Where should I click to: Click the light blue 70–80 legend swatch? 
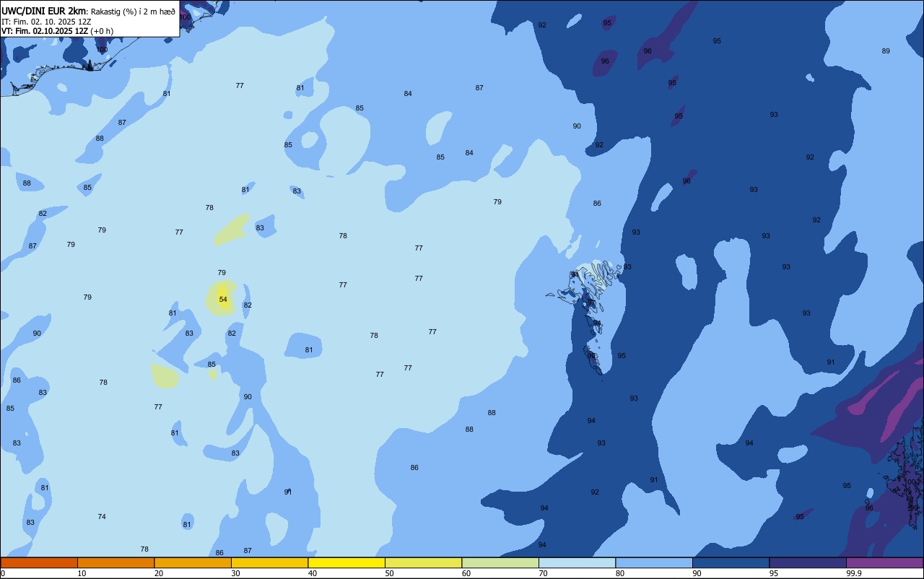577,562
